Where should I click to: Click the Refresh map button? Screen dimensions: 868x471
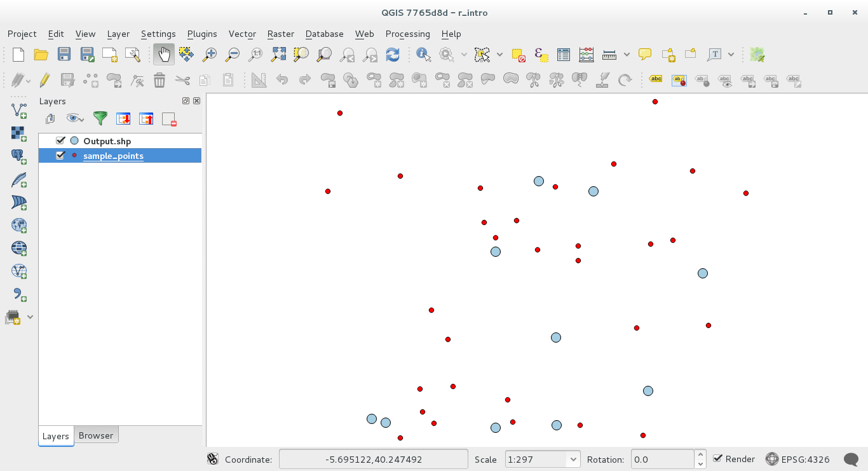coord(393,55)
